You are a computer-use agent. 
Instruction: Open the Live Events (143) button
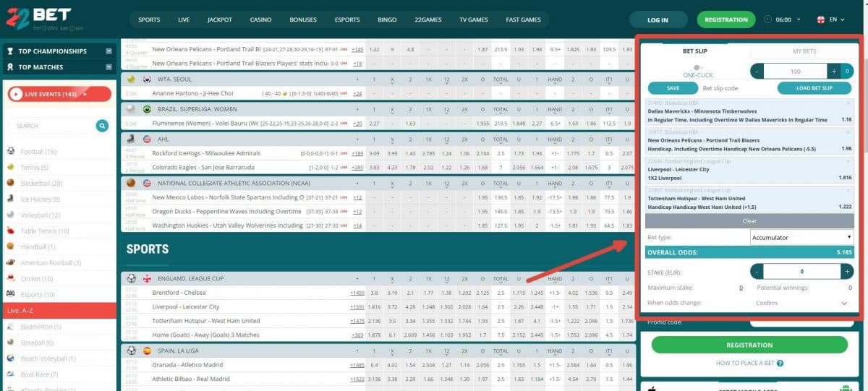click(59, 94)
